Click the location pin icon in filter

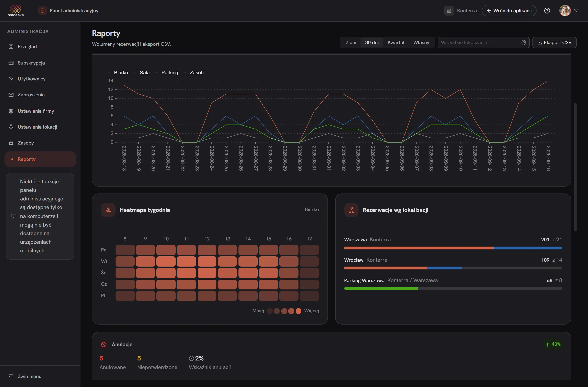point(523,42)
